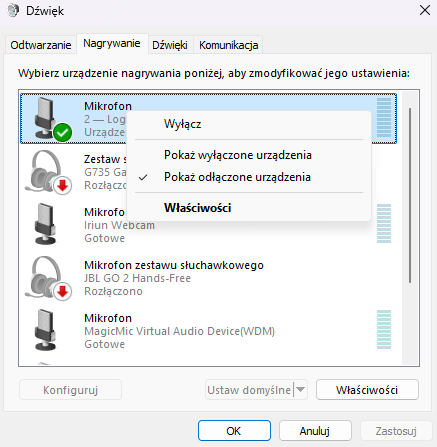The image size is (437, 447).
Task: Select Mikrofon zestawu słuchawkowego entry
Action: tap(174, 265)
